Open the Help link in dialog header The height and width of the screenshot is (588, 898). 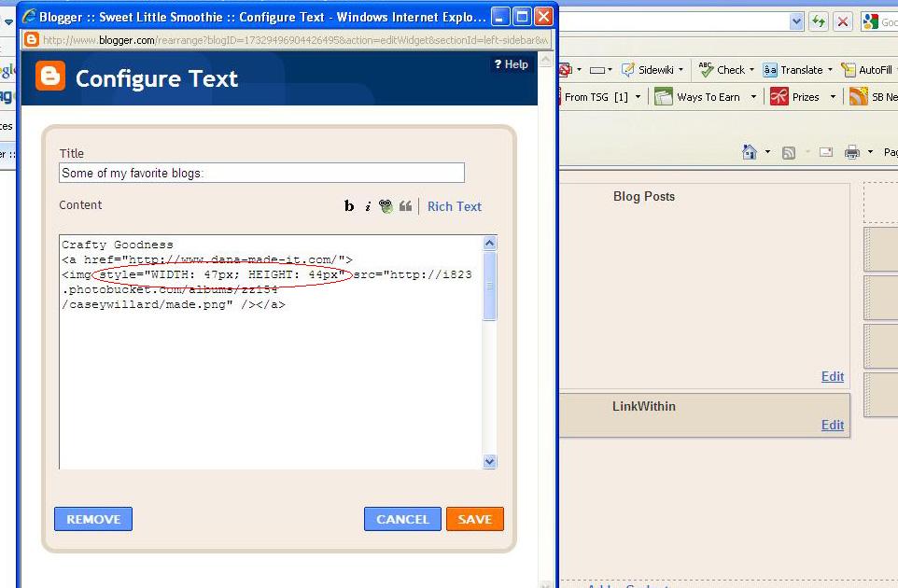click(x=512, y=64)
